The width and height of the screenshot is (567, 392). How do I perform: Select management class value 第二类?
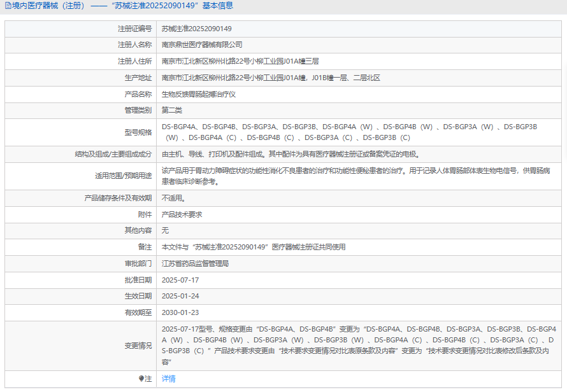[x=172, y=110]
